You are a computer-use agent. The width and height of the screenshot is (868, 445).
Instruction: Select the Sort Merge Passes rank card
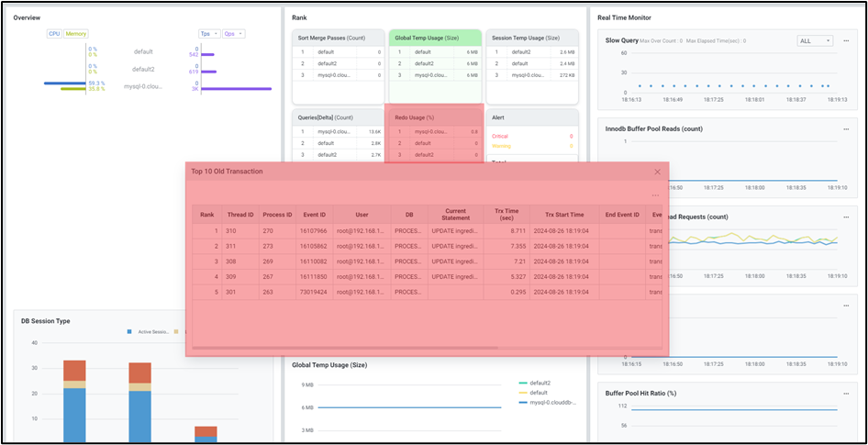point(338,39)
